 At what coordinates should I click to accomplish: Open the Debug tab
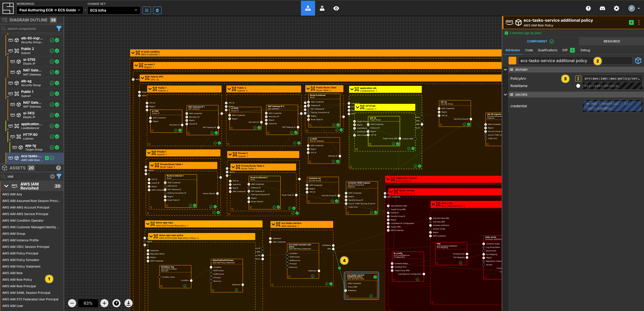[585, 50]
